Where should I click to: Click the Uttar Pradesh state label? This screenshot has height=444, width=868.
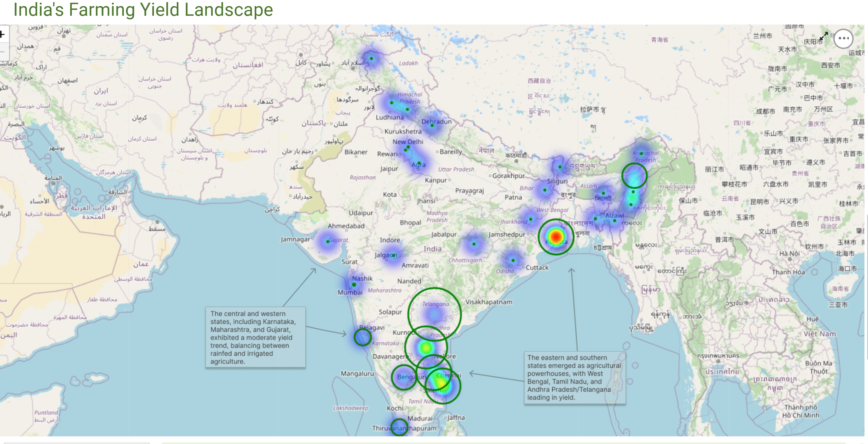(456, 169)
